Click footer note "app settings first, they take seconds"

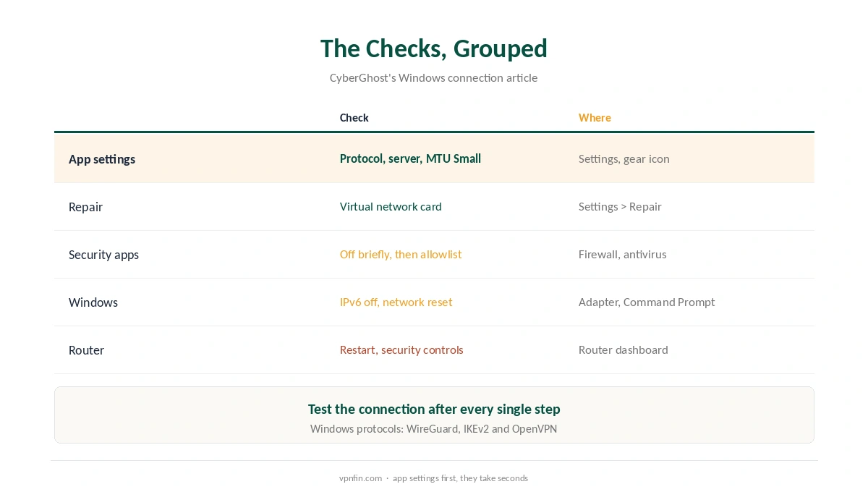[x=461, y=478]
